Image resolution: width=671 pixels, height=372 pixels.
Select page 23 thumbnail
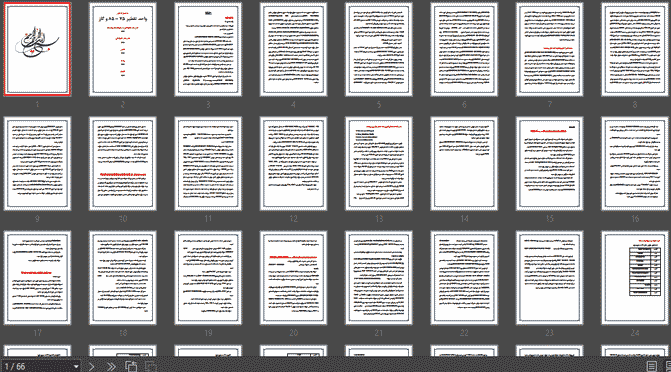pyautogui.click(x=549, y=278)
